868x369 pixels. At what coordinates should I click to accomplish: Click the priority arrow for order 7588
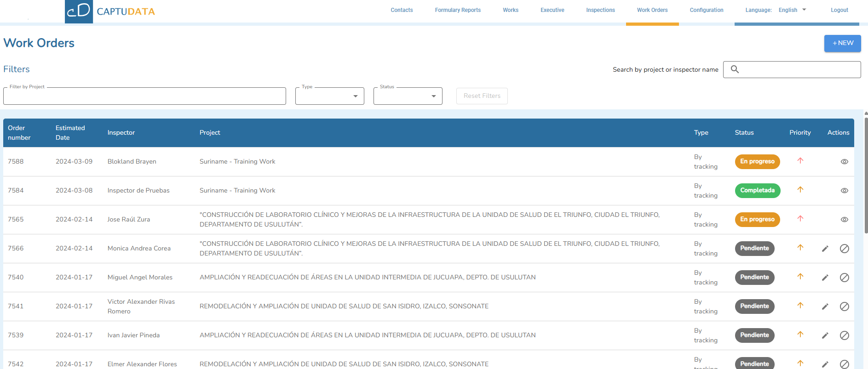pyautogui.click(x=800, y=161)
